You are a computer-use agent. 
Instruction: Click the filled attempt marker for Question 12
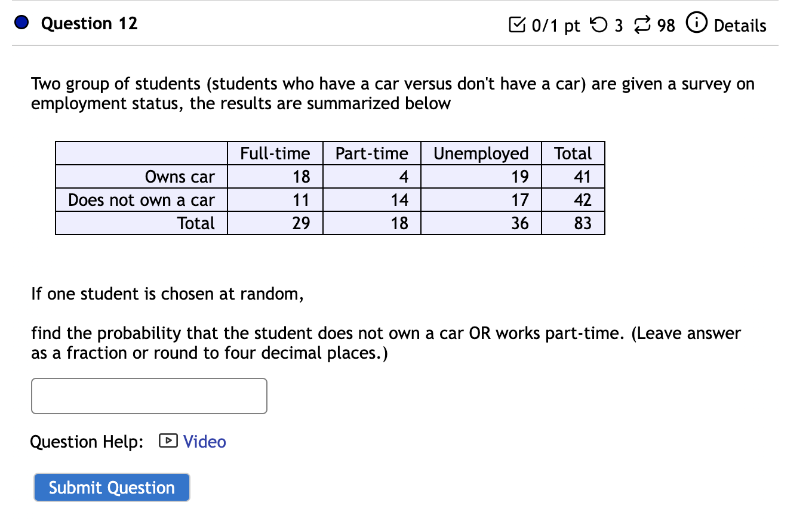[x=20, y=23]
